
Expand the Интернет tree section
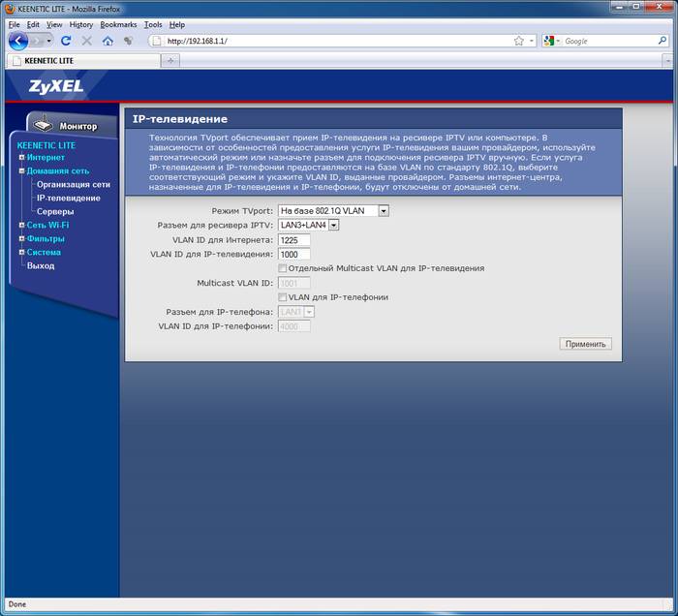(x=21, y=157)
